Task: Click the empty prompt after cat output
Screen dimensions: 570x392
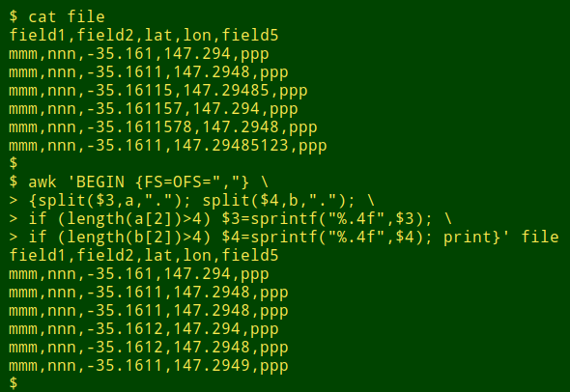Action: 14,163
